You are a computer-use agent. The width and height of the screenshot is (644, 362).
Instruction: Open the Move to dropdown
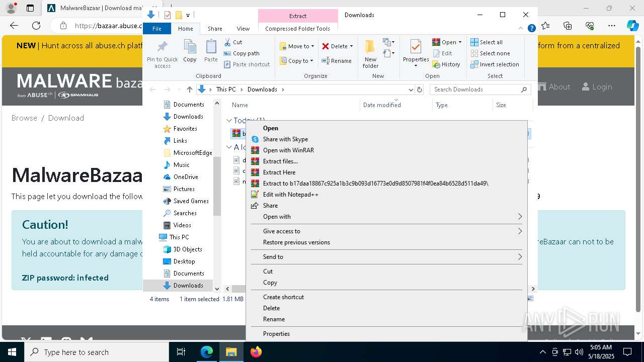297,46
